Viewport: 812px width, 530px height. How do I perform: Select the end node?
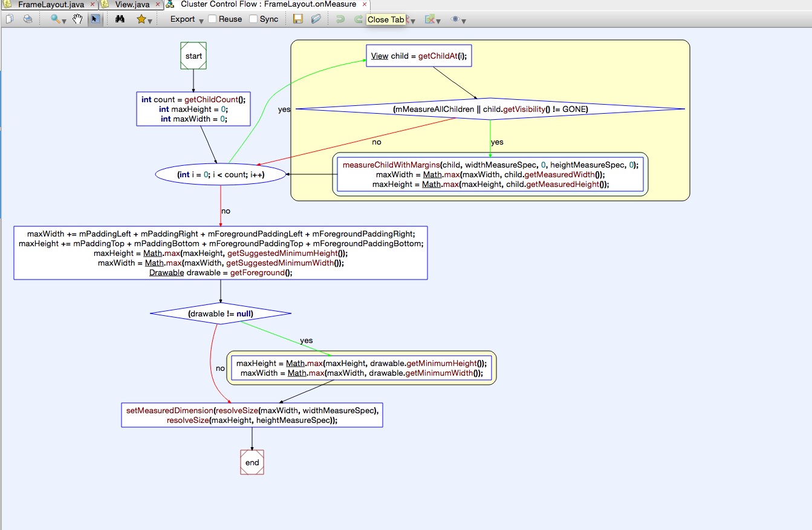click(252, 462)
